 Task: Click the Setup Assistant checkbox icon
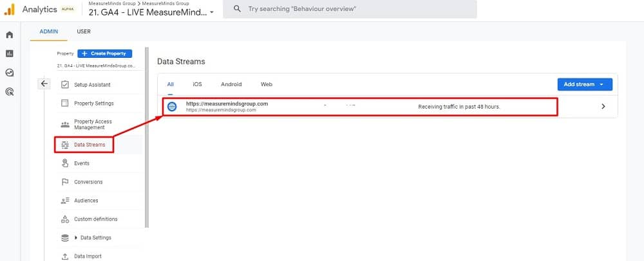(64, 85)
